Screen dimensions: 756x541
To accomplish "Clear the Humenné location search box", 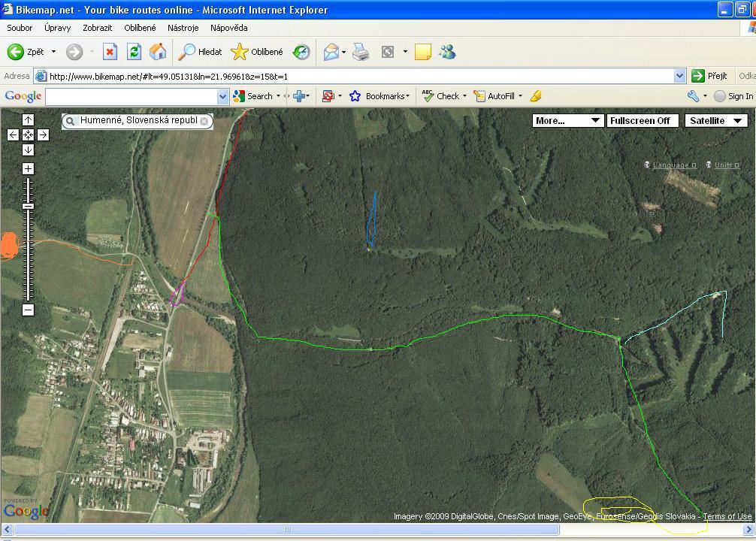I will 204,121.
